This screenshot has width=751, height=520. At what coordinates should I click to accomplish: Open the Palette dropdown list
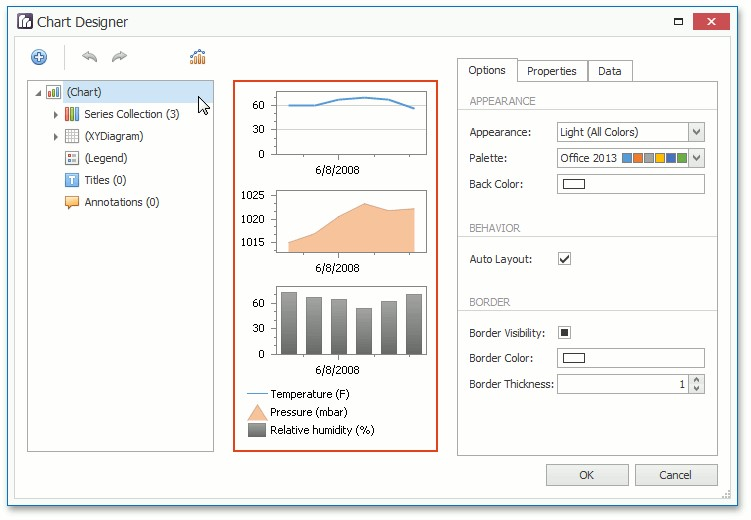click(697, 158)
